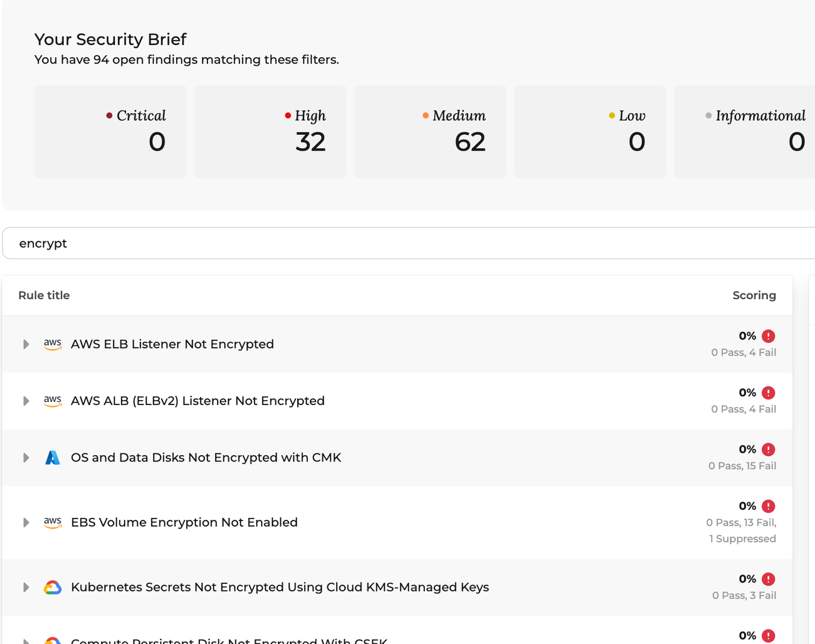
Task: Click the AWS icon on ELB Listener rule
Action: pos(53,344)
